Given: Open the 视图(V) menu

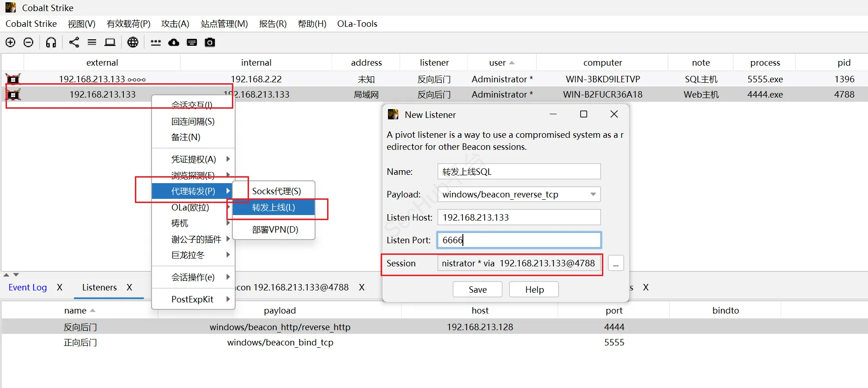Looking at the screenshot, I should point(81,24).
